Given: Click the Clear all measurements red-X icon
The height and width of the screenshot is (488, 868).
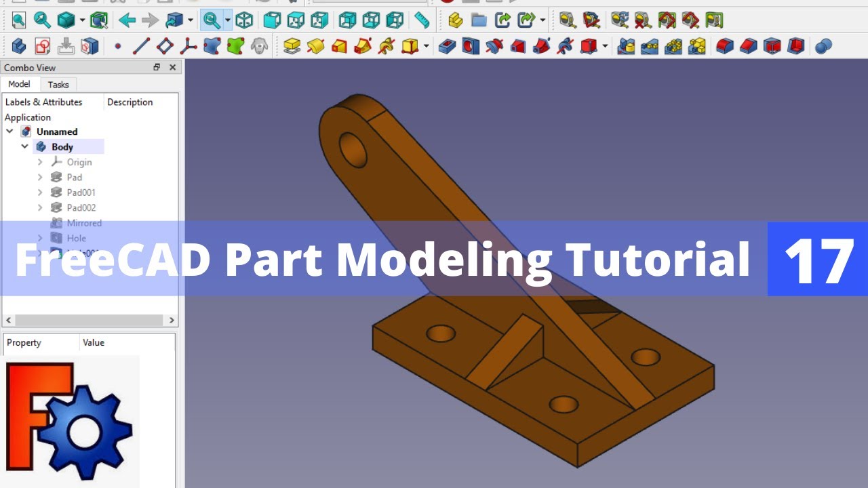Looking at the screenshot, I should 642,20.
